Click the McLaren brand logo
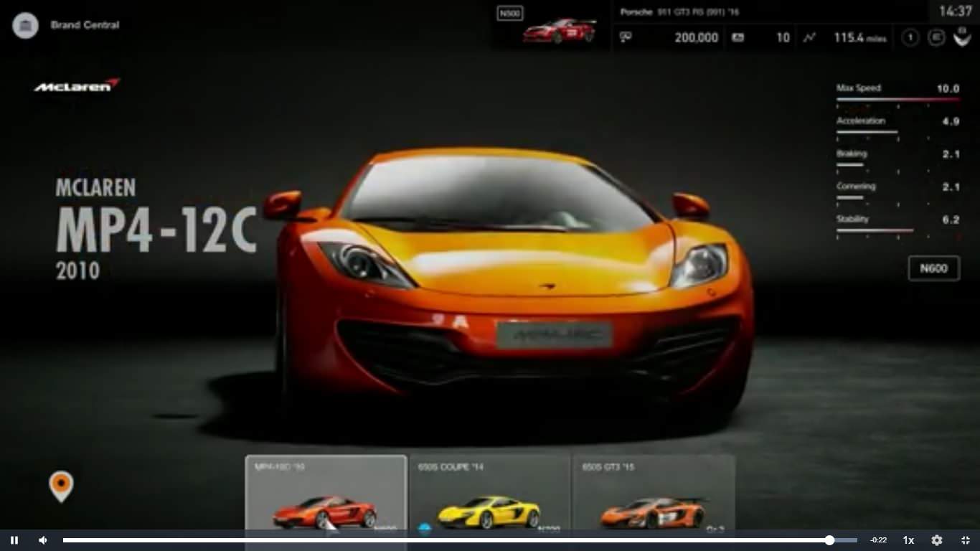The width and height of the screenshot is (980, 551). click(77, 85)
